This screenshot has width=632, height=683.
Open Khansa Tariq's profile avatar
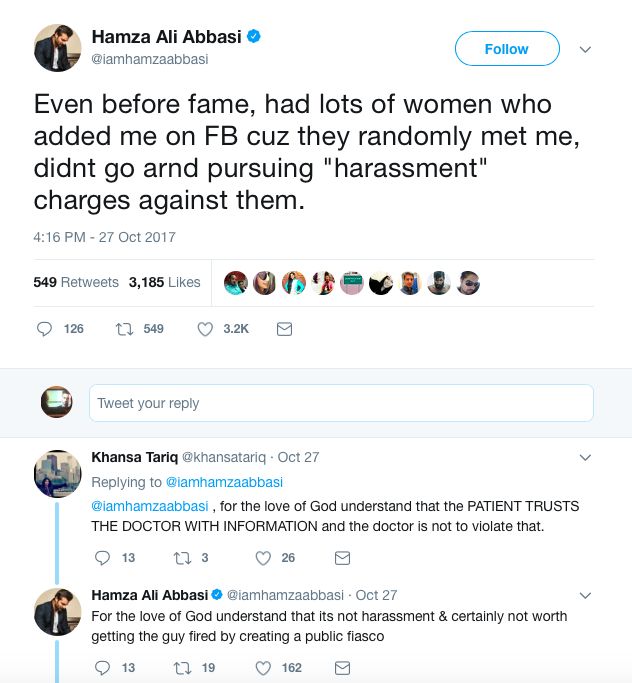(x=57, y=473)
